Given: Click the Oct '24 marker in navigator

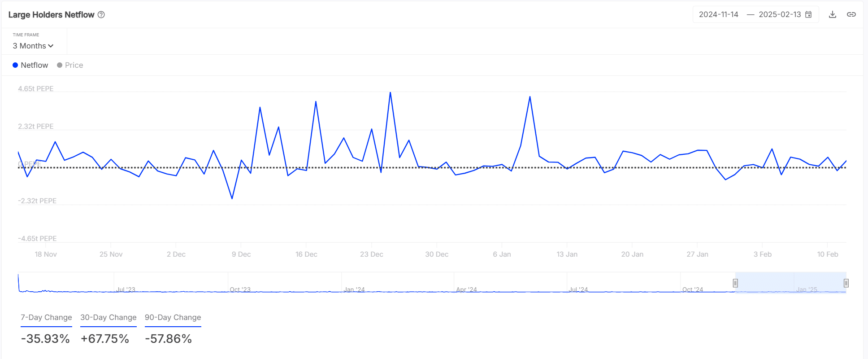Looking at the screenshot, I should (x=692, y=289).
